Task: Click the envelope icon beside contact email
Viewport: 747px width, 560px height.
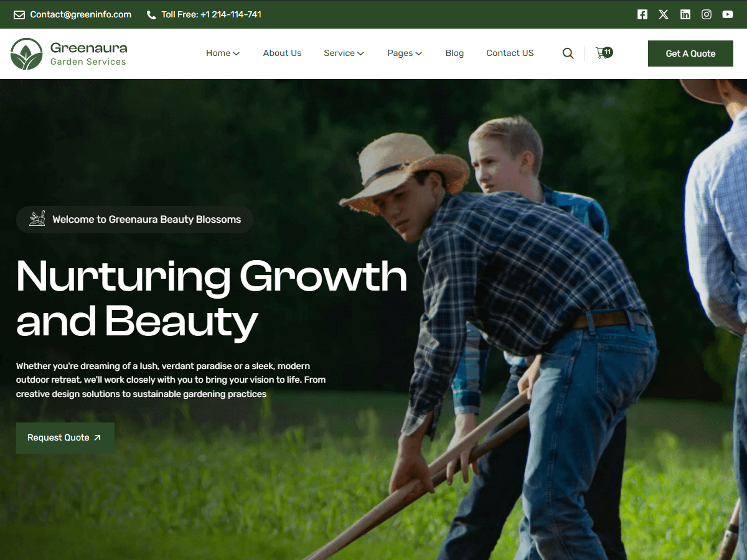Action: coord(19,14)
